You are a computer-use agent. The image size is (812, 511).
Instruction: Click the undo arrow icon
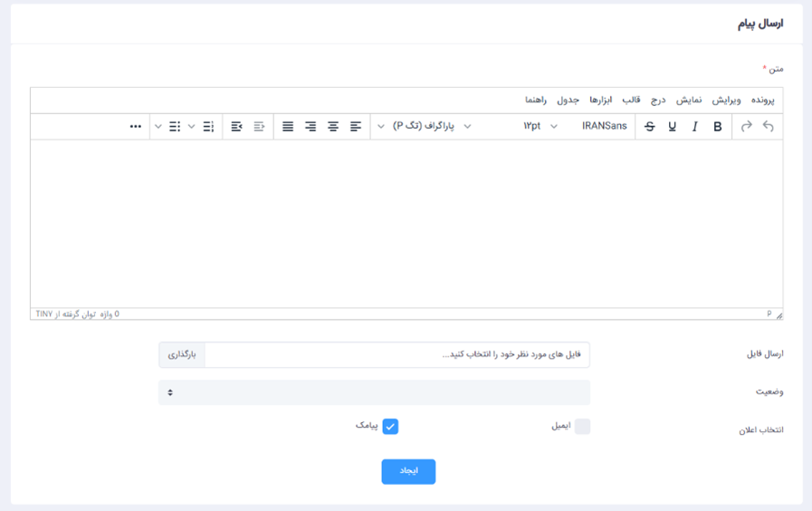point(768,127)
